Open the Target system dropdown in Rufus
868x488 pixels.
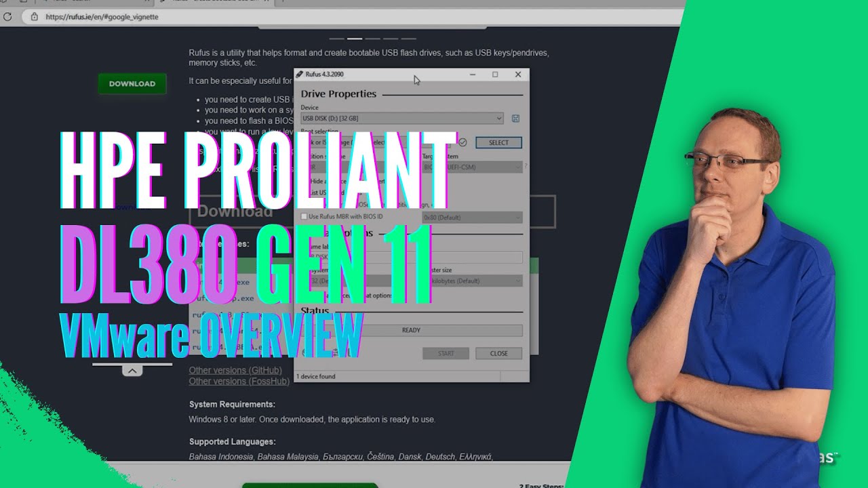[x=473, y=166]
